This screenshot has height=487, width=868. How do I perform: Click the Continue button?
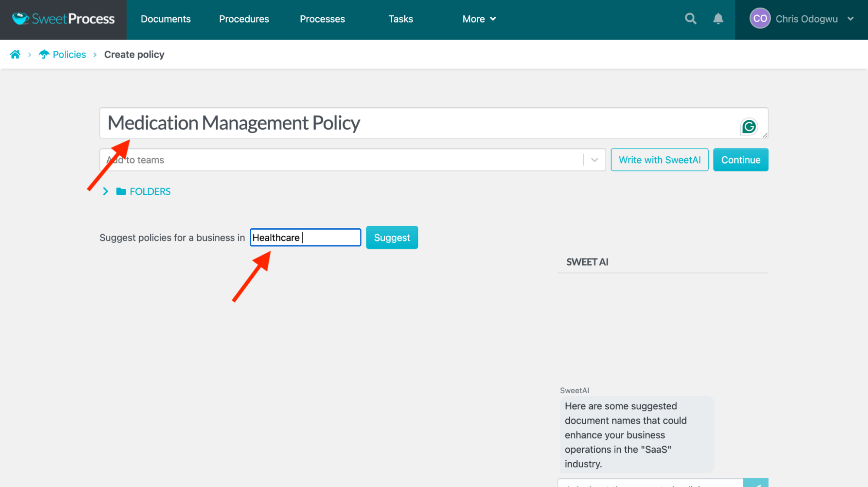pyautogui.click(x=740, y=160)
